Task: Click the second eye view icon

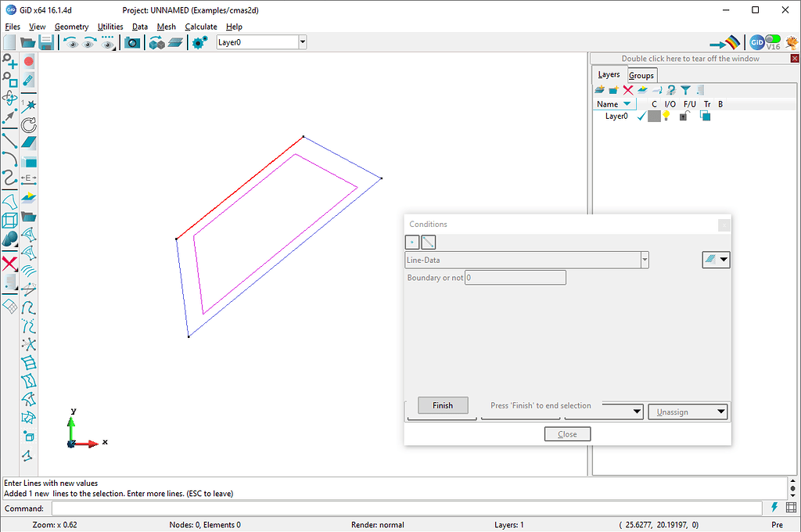Action: 89,43
